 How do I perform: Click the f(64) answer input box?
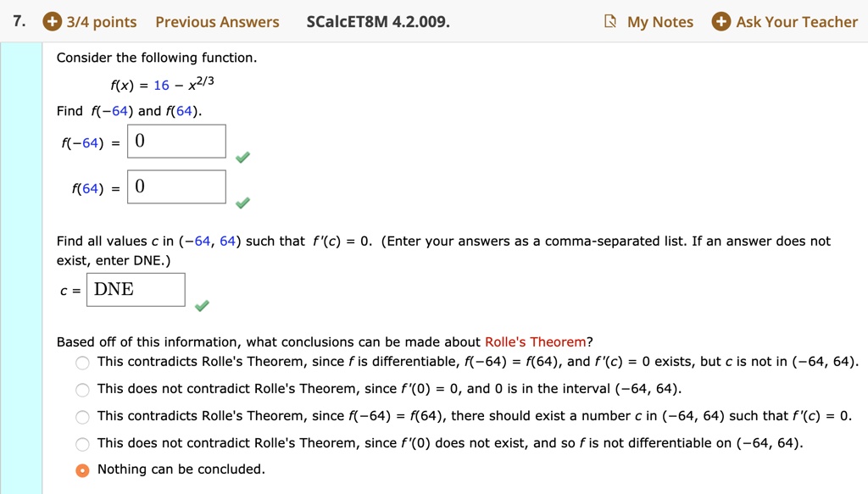click(176, 187)
